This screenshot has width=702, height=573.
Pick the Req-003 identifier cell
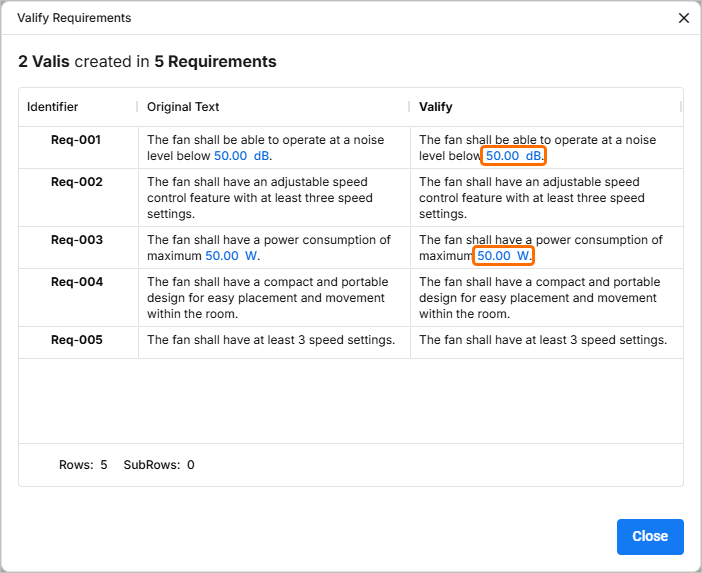pos(76,240)
